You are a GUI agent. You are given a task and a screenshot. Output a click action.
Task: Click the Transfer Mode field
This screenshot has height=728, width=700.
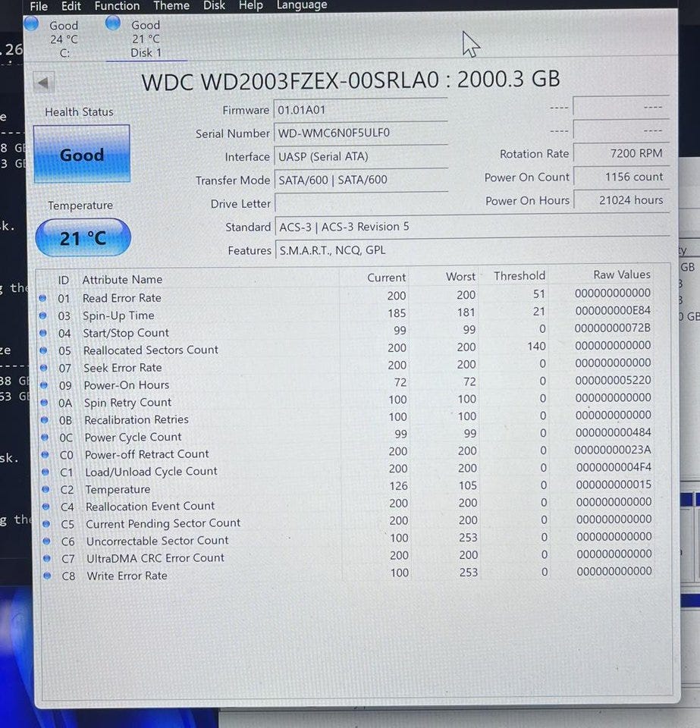(361, 180)
